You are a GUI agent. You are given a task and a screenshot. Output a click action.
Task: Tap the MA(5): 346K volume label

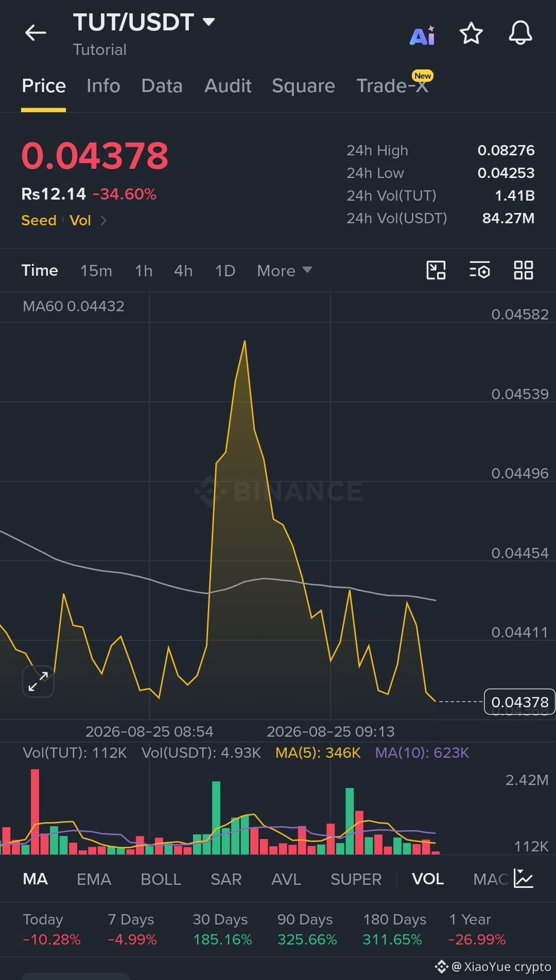[x=318, y=753]
